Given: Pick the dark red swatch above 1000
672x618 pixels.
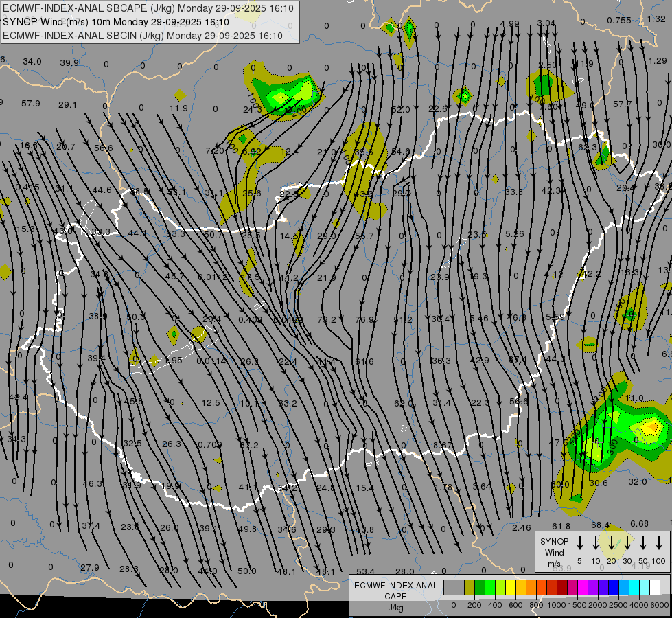Looking at the screenshot, I should click(x=562, y=588).
